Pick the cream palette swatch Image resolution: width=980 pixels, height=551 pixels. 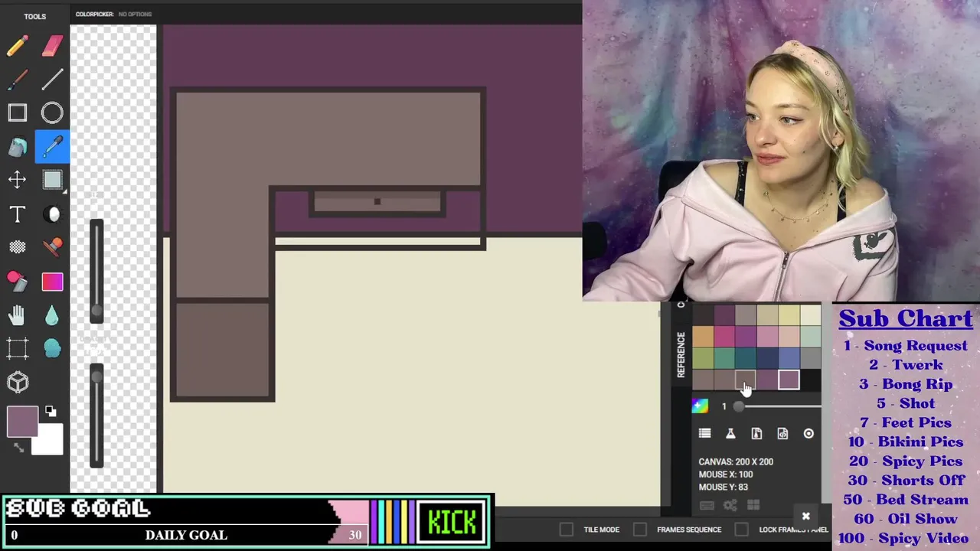(810, 315)
